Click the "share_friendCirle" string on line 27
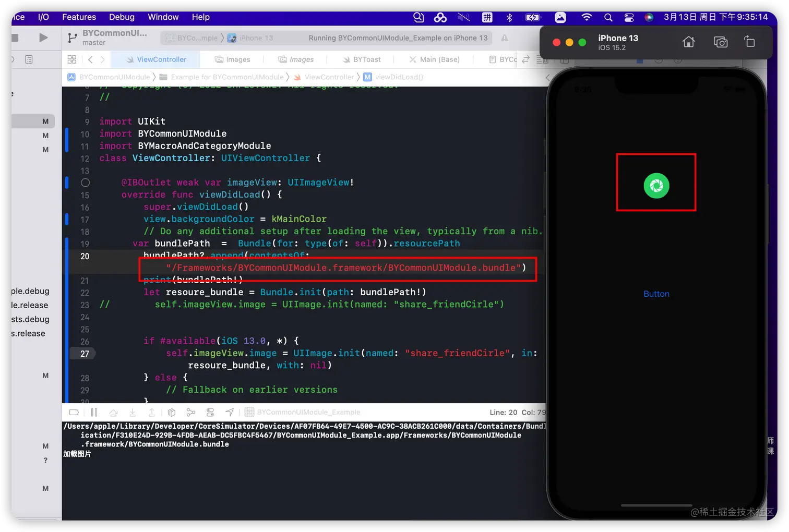 458,353
